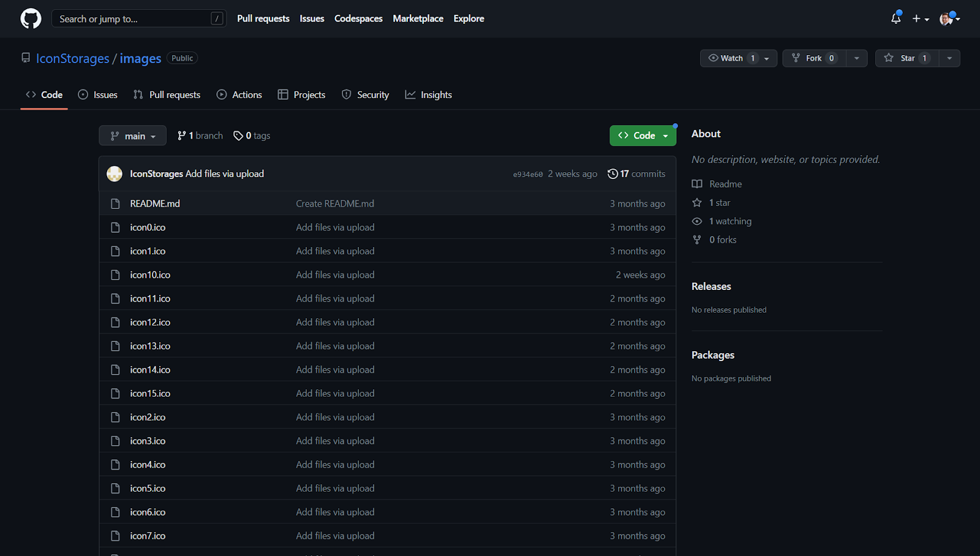Image resolution: width=980 pixels, height=556 pixels.
Task: Open user avatar profile menu
Action: tap(949, 19)
